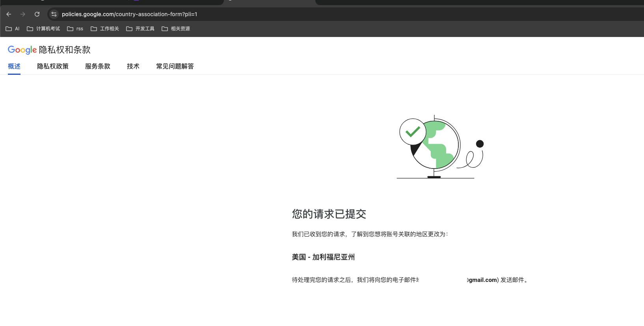Image resolution: width=644 pixels, height=326 pixels.
Task: Open site information icon in address bar
Action: coord(54,14)
